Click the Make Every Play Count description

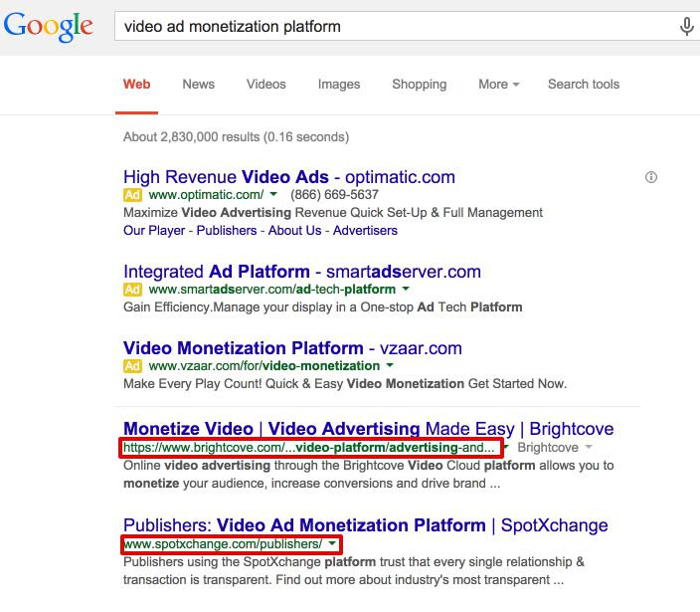(345, 384)
